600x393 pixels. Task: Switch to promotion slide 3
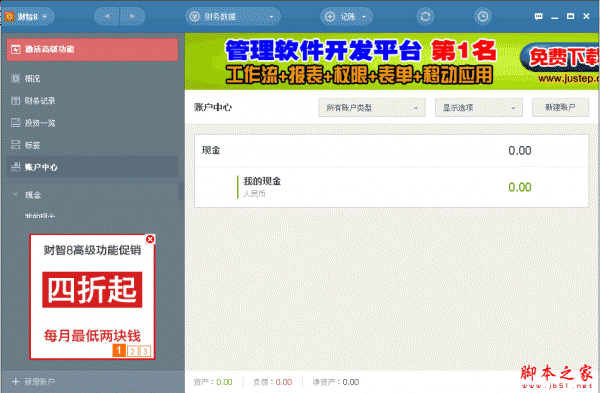[x=145, y=351]
